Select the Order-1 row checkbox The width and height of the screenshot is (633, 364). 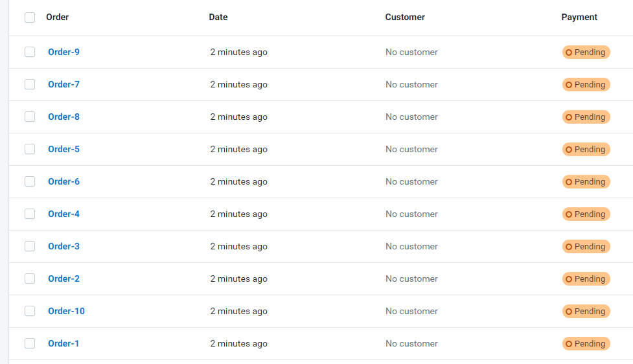(30, 343)
